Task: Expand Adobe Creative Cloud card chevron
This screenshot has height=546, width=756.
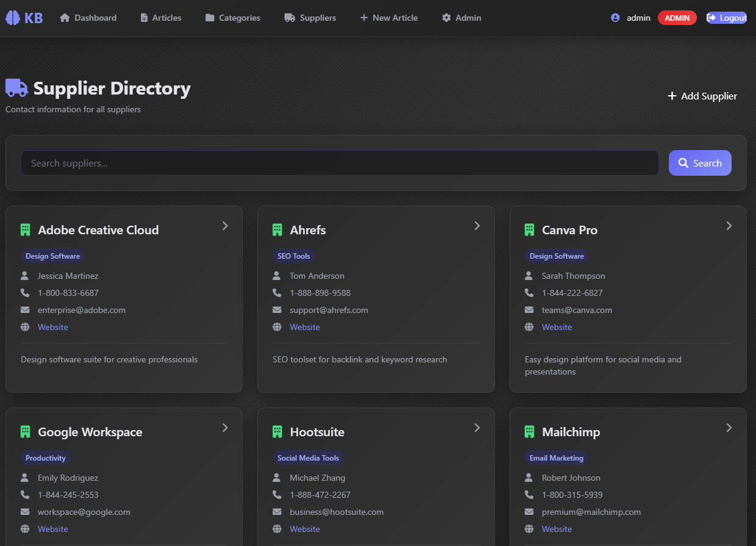Action: pos(225,226)
